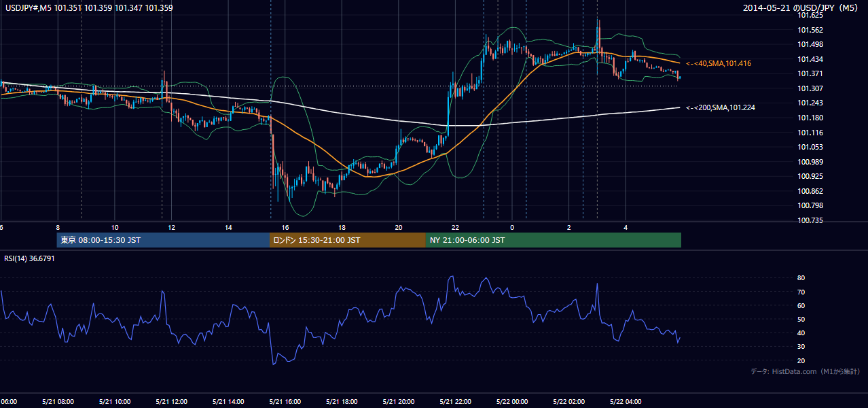
Task: Click RSI scale value 60
Action: (801, 305)
